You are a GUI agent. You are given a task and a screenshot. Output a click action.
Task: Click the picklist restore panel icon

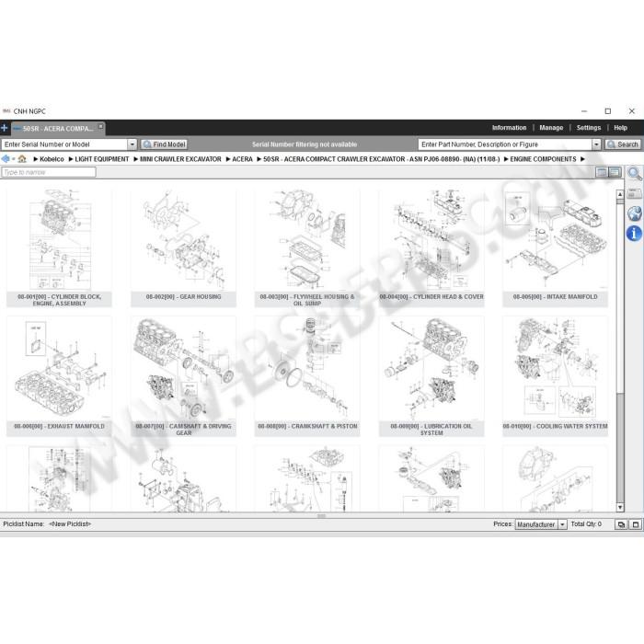(x=621, y=524)
